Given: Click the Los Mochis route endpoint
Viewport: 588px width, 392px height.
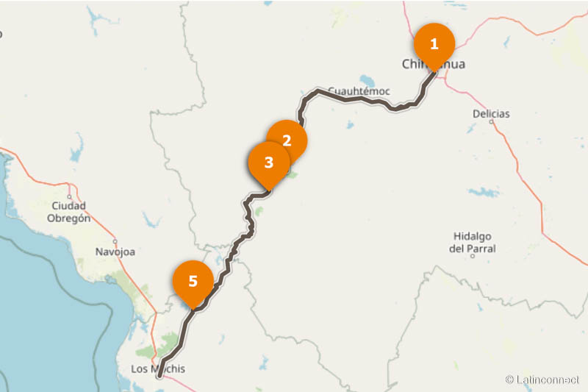Looking at the screenshot, I should [159, 376].
